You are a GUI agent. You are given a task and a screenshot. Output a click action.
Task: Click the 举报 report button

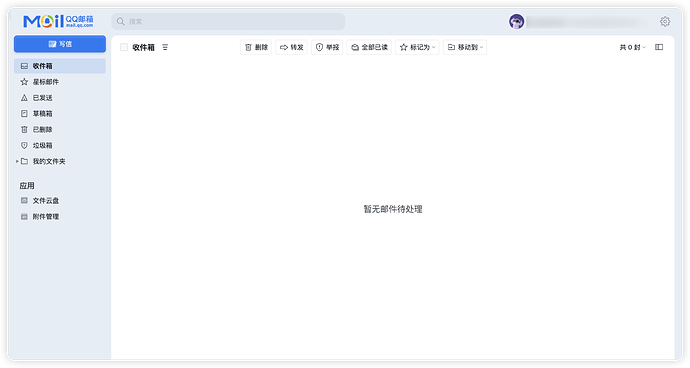click(x=327, y=47)
